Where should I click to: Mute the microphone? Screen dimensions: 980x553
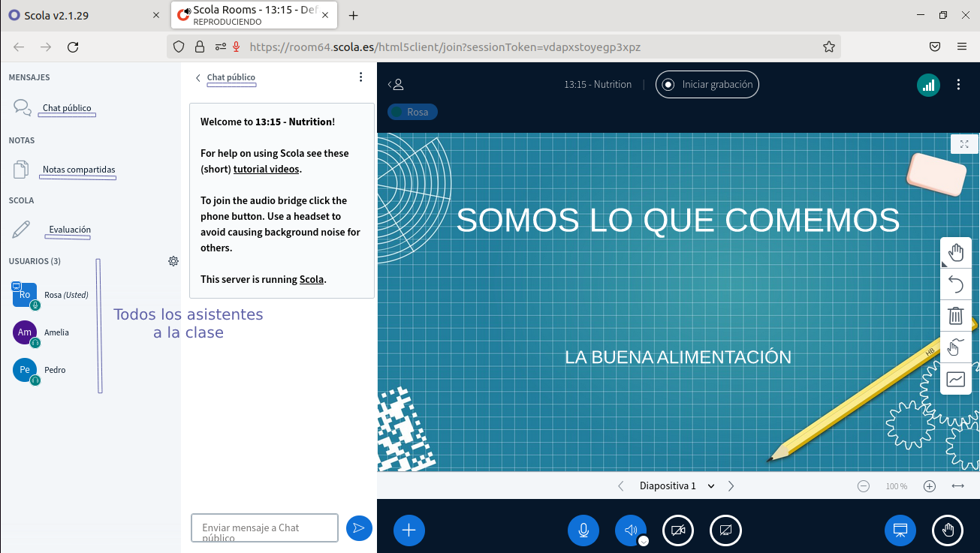coord(583,530)
